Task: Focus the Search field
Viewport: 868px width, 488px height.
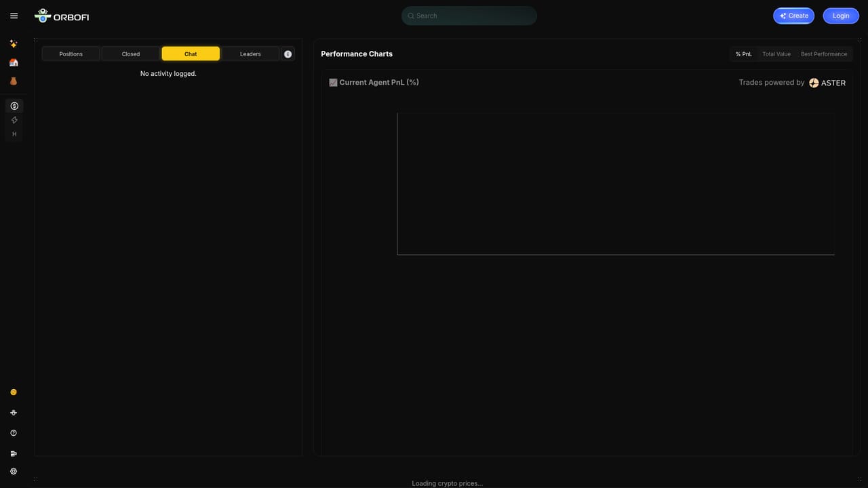Action: click(469, 16)
